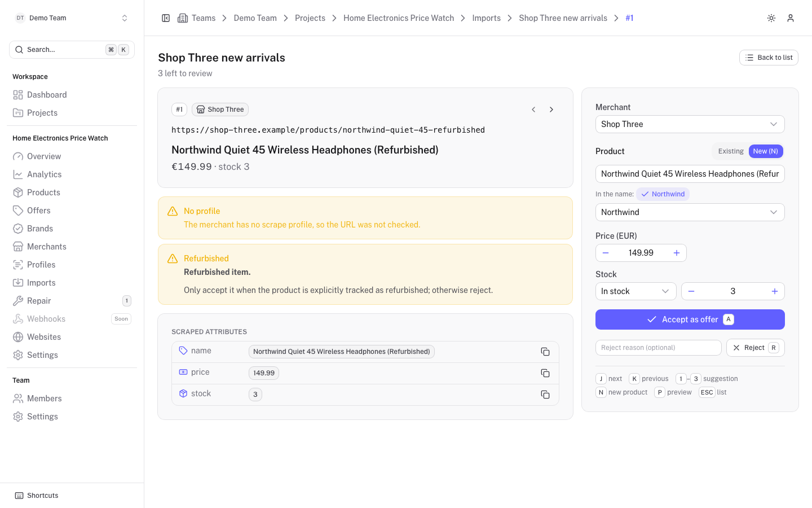This screenshot has height=508, width=812.
Task: Increase stock quantity with plus button
Action: click(x=775, y=291)
